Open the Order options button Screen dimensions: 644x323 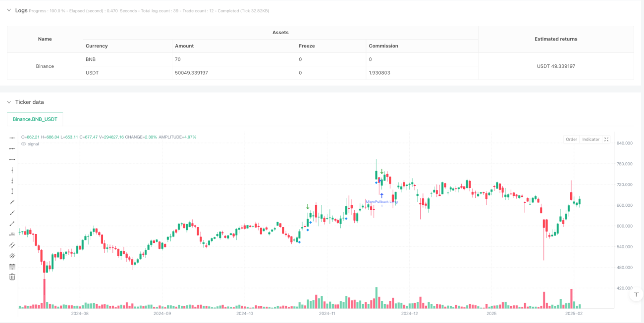pyautogui.click(x=571, y=139)
